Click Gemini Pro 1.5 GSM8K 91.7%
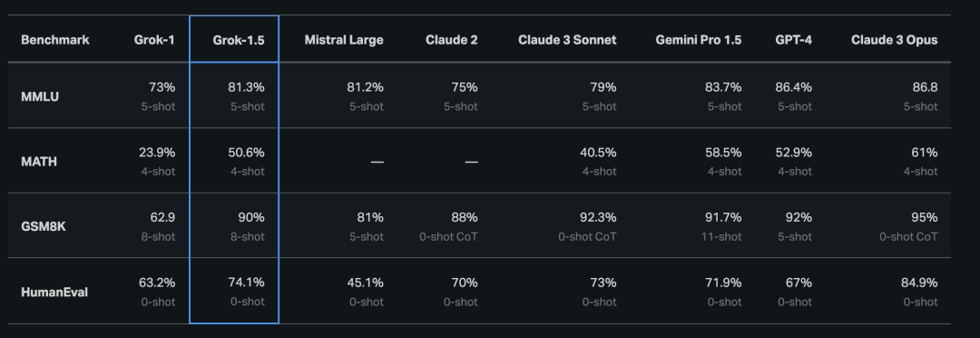The image size is (980, 338). pyautogui.click(x=724, y=217)
